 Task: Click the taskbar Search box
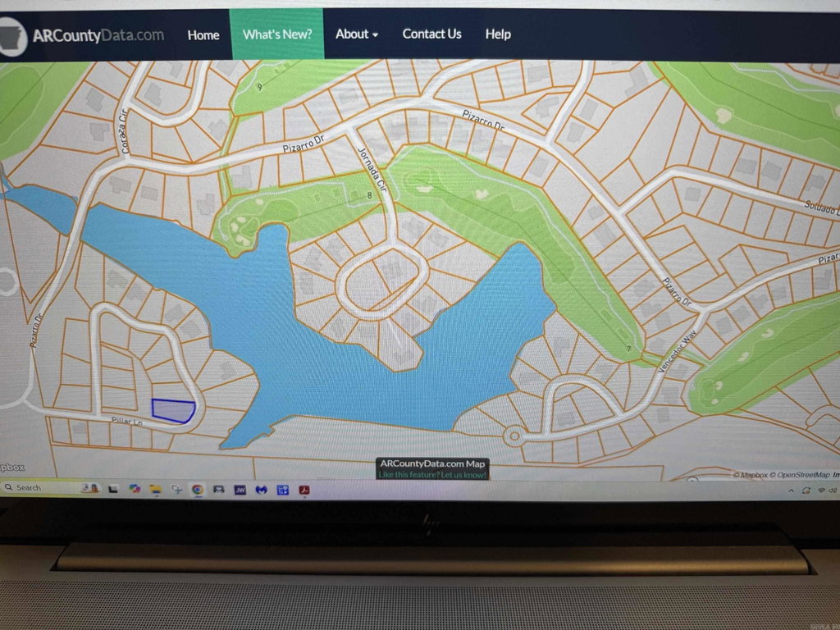52,487
